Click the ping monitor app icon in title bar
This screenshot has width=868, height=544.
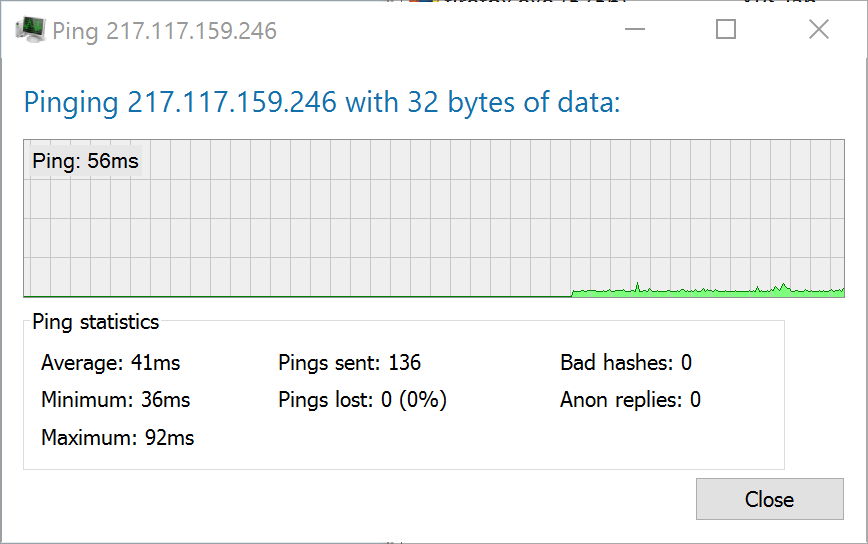pos(30,30)
